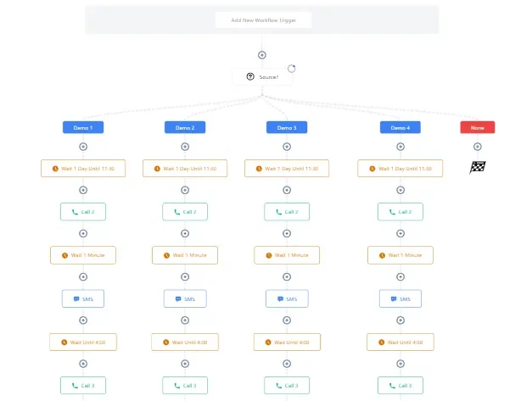Screen dimensions: 532x401
Task: Add step below SMS in Demo 4
Action: 400,320
